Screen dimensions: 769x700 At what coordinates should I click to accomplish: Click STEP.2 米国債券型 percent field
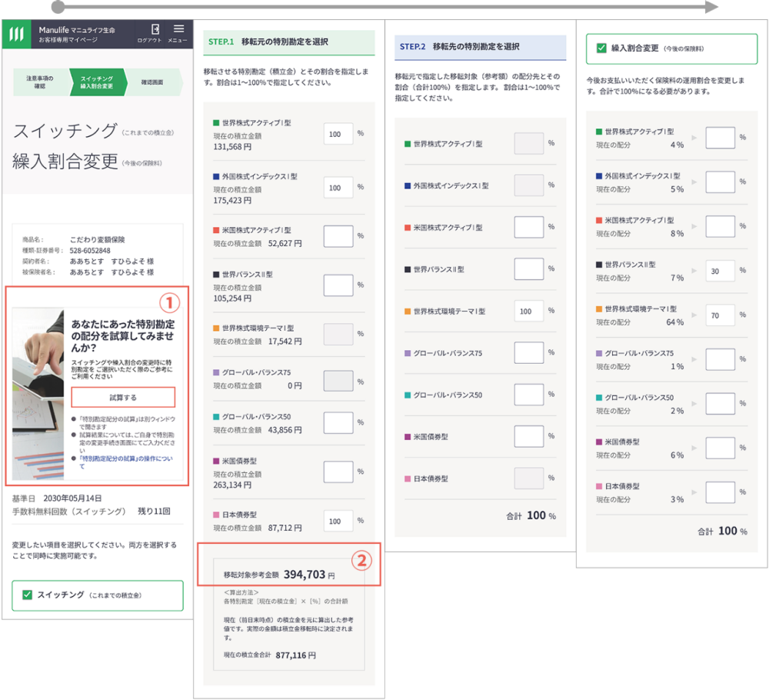click(529, 437)
